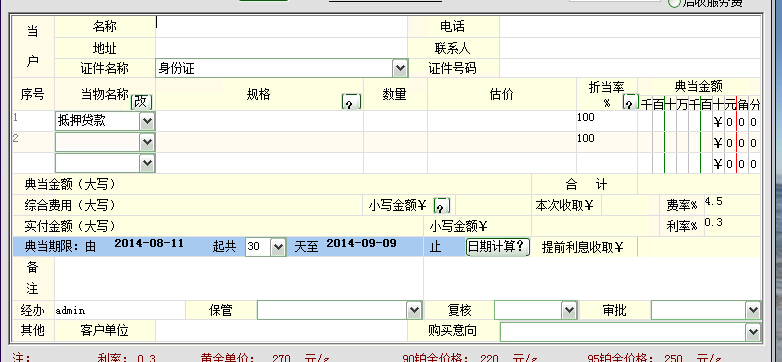Click the end date 2014-09-09
This screenshot has height=362, width=782.
tap(362, 243)
